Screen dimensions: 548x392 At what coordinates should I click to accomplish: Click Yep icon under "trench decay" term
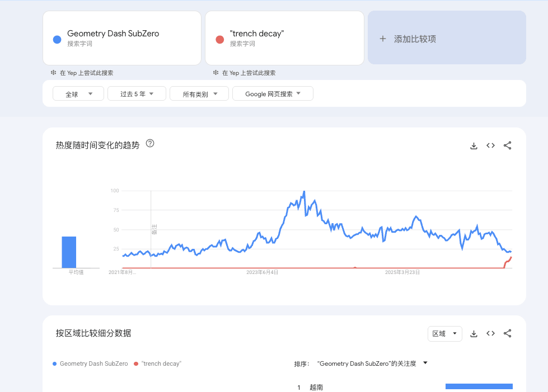pos(216,73)
